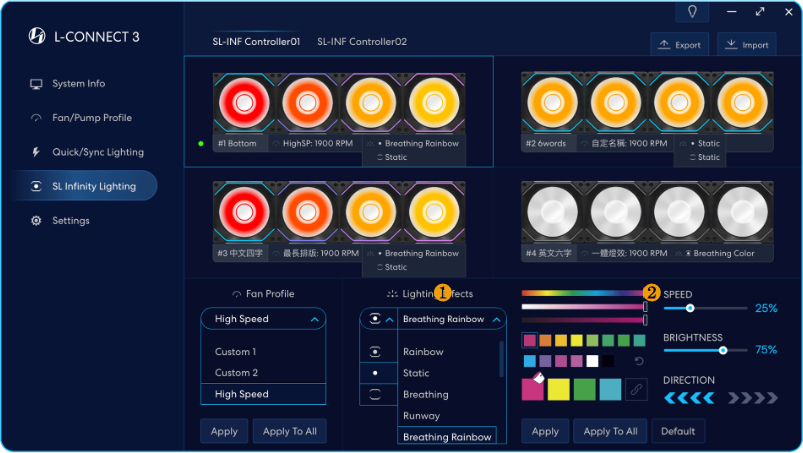Image resolution: width=803 pixels, height=453 pixels.
Task: Expand the lighting zone selector dropdown
Action: 389,320
